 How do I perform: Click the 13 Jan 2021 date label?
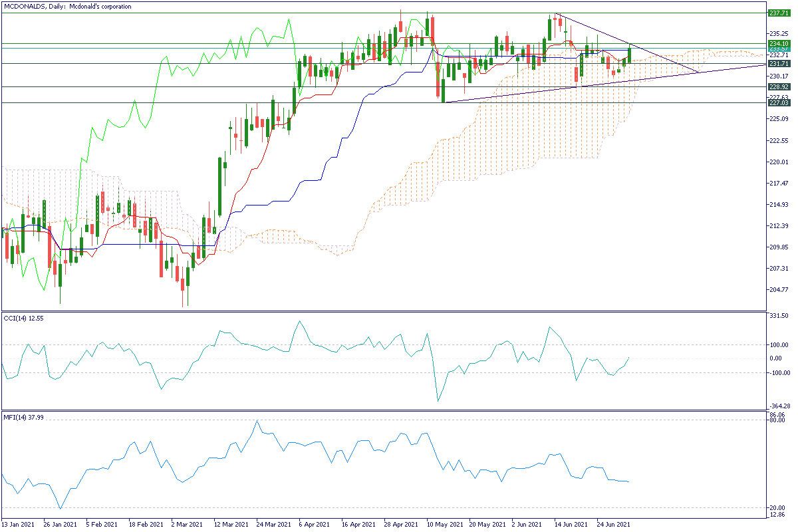pos(19,524)
